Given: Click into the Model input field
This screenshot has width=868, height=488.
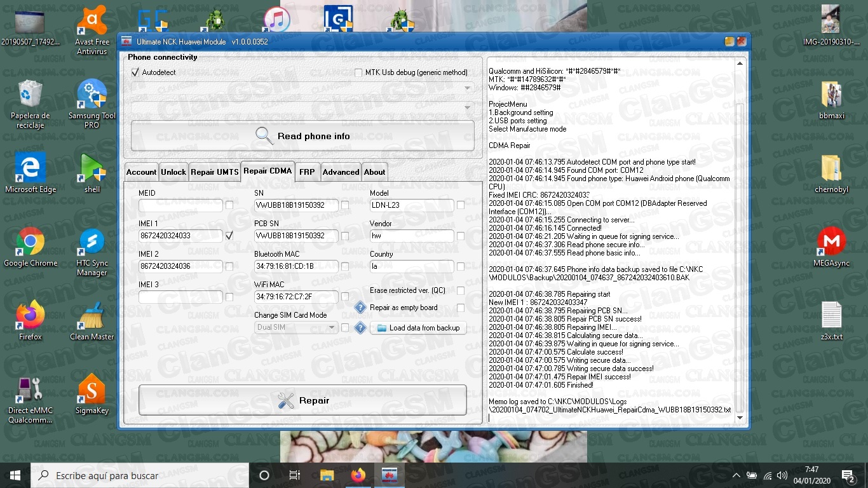Looking at the screenshot, I should [x=412, y=205].
